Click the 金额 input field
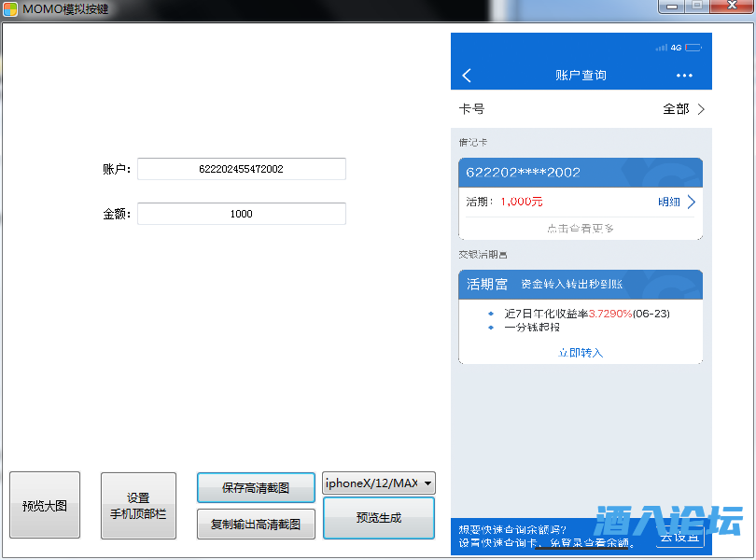The width and height of the screenshot is (756, 560). point(241,214)
